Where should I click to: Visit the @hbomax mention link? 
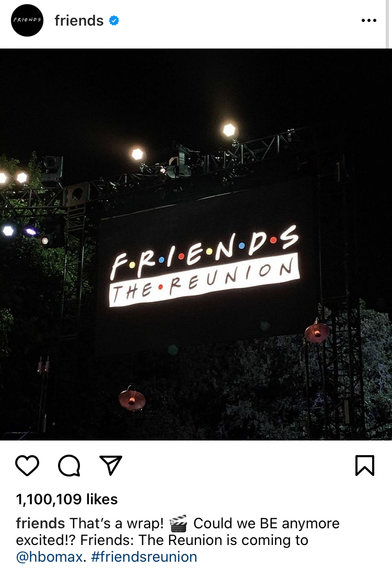49,557
